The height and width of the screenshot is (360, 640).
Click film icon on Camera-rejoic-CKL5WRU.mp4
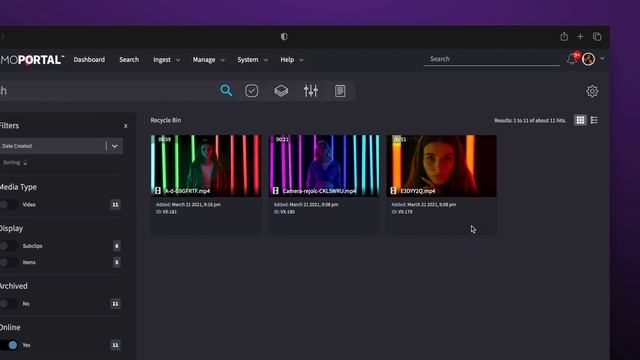click(x=276, y=191)
